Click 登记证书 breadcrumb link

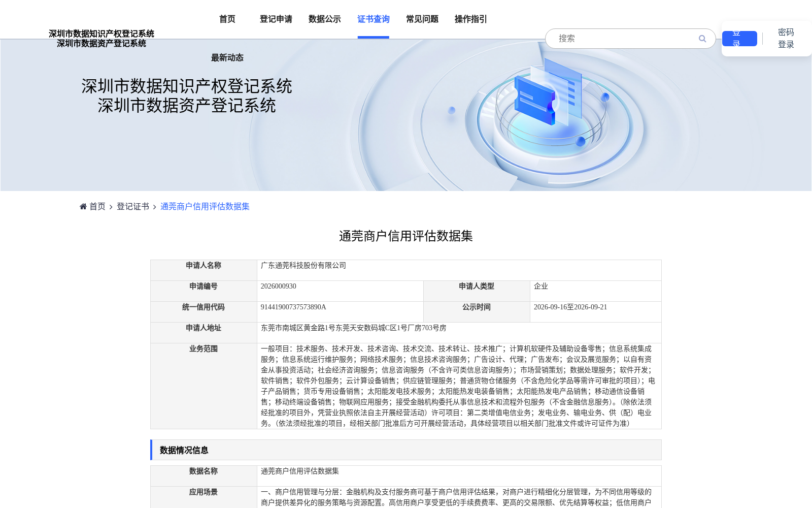click(x=133, y=206)
